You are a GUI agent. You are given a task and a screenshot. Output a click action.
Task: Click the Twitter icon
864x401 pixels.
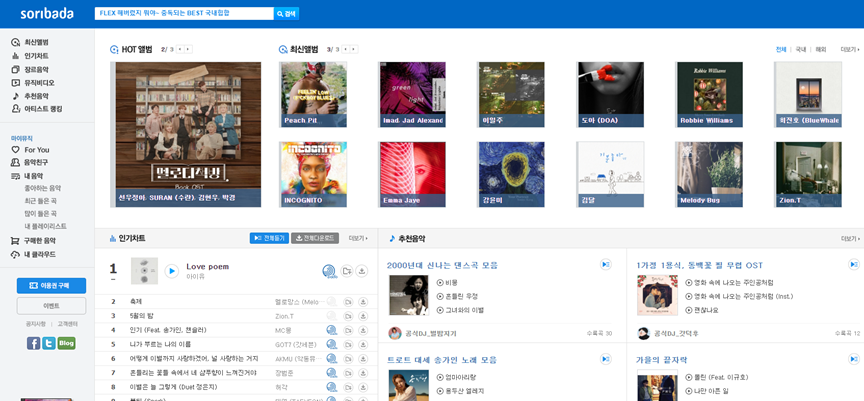[49, 343]
